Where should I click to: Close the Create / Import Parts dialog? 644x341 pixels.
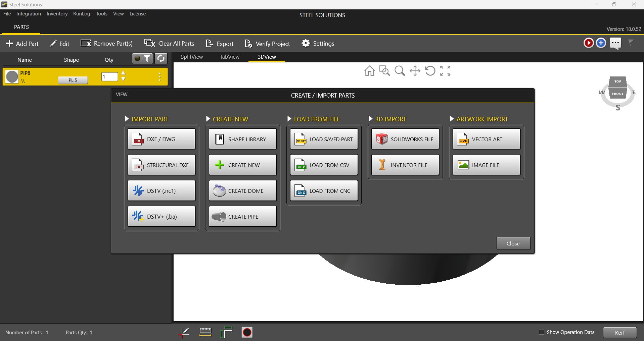[513, 243]
